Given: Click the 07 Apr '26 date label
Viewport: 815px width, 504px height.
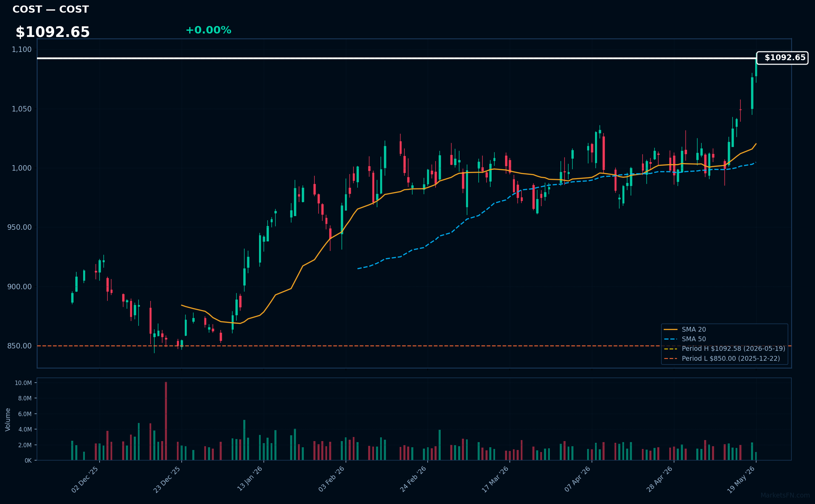Looking at the screenshot, I should coord(578,479).
